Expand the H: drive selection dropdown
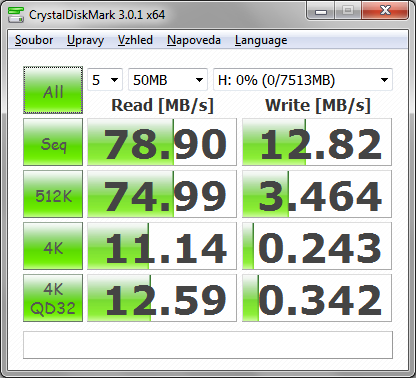 click(x=303, y=80)
